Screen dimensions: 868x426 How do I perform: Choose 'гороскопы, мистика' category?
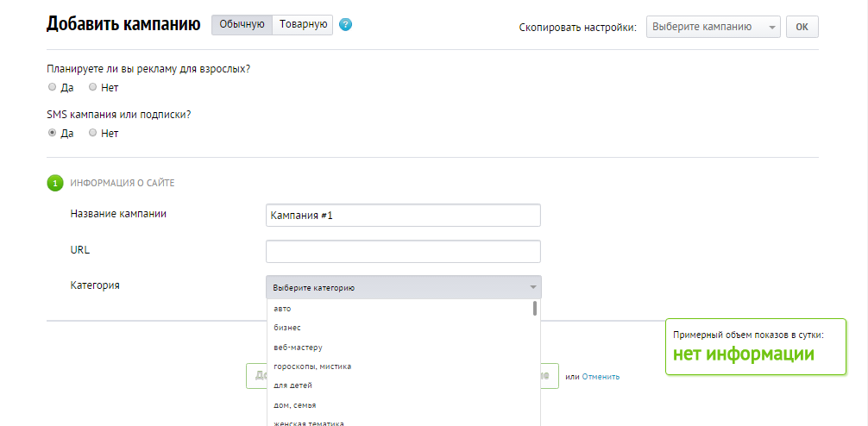(312, 366)
